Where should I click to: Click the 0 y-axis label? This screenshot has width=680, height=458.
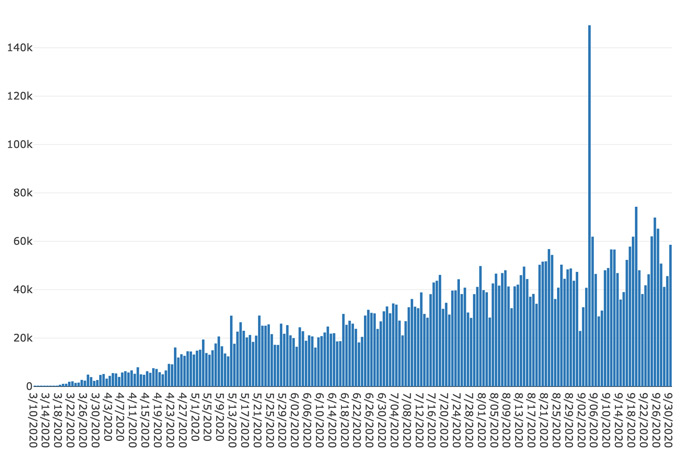point(29,386)
